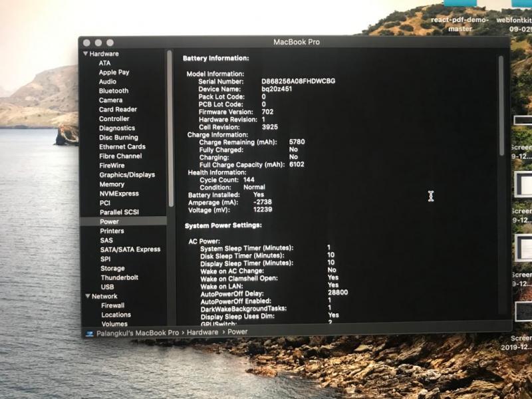Click the Network section header label
Viewport: 532px width, 399px height.
click(x=104, y=296)
